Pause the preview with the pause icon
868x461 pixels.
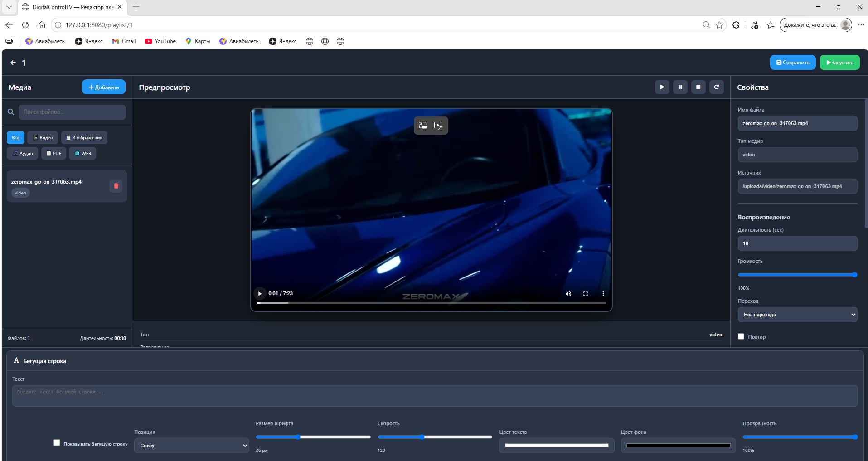point(680,87)
